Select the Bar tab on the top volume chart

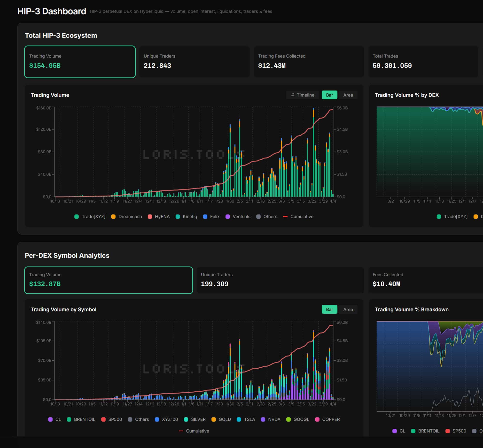[x=329, y=95]
